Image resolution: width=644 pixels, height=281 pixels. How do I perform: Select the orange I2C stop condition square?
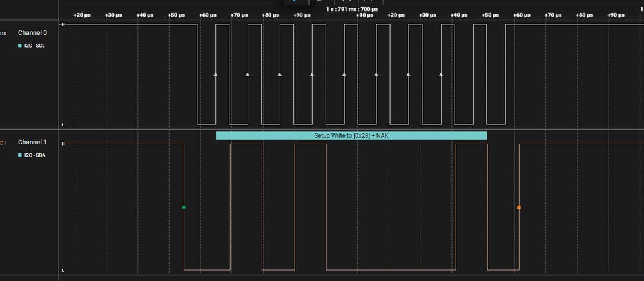click(x=519, y=208)
